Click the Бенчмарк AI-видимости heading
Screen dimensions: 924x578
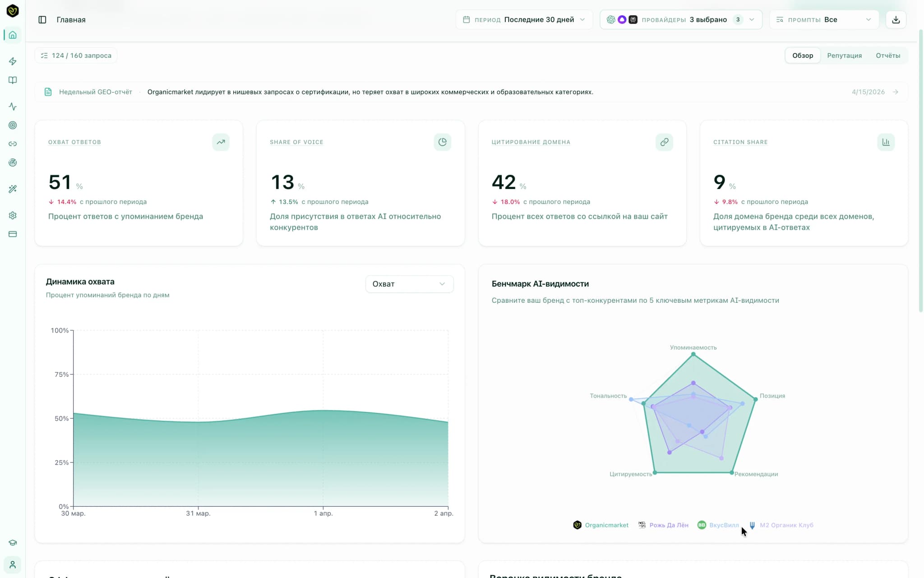(x=540, y=284)
